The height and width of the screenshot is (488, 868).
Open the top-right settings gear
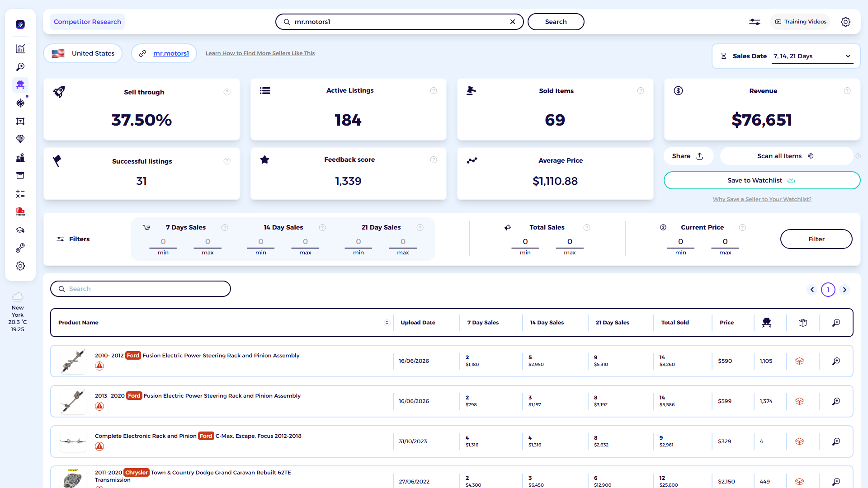845,22
